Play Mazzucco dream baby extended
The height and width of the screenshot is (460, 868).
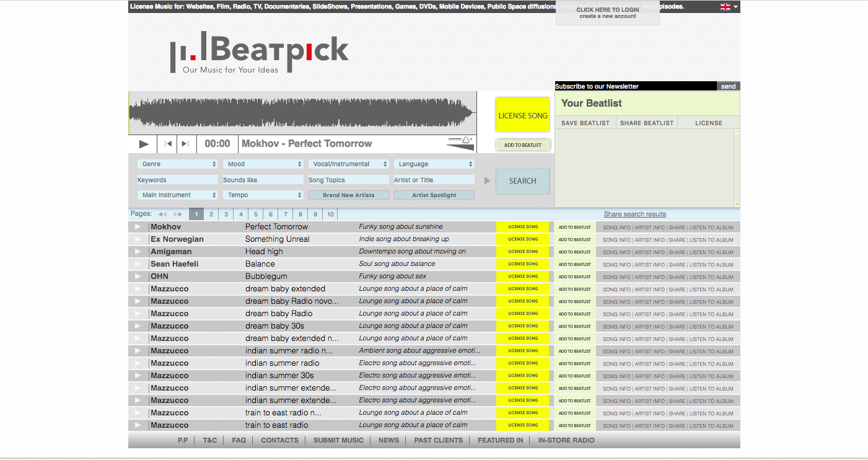[138, 289]
